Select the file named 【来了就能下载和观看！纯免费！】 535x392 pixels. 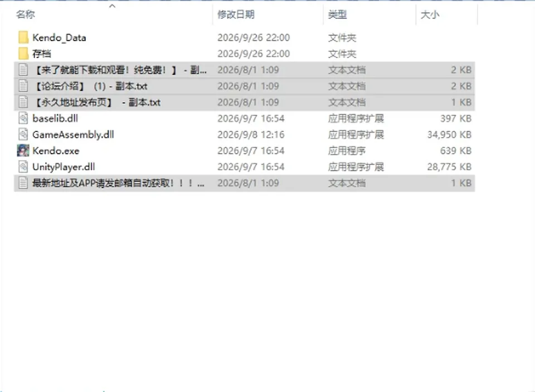tap(120, 70)
